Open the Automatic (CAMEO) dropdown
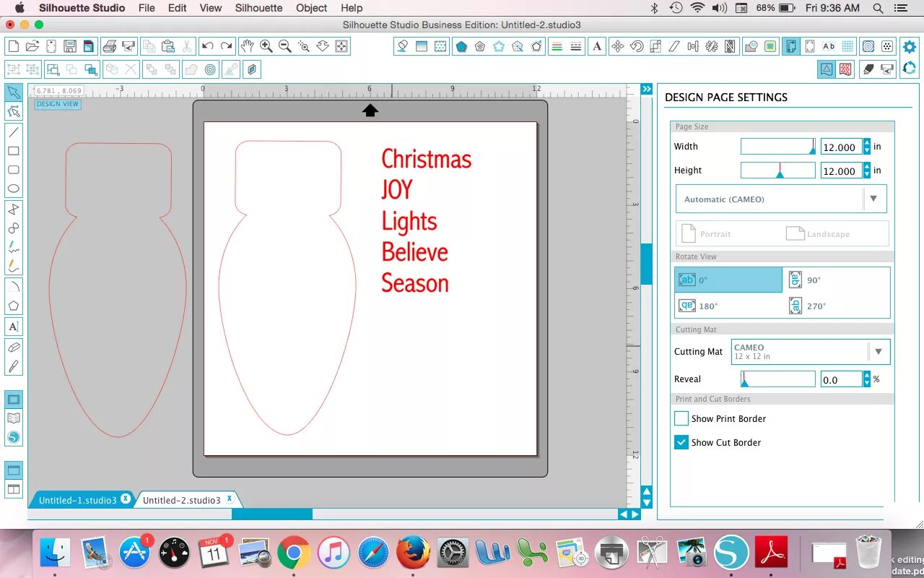 coord(781,199)
